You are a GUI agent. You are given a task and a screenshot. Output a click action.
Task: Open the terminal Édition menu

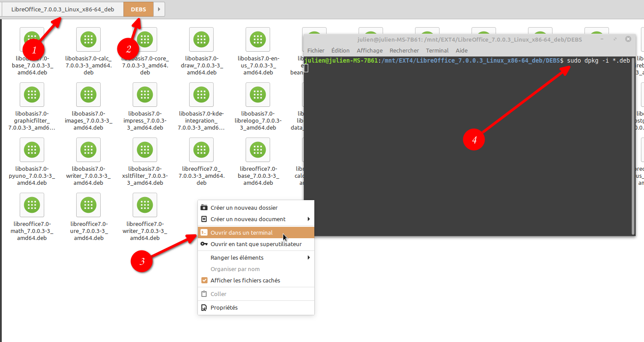[341, 50]
